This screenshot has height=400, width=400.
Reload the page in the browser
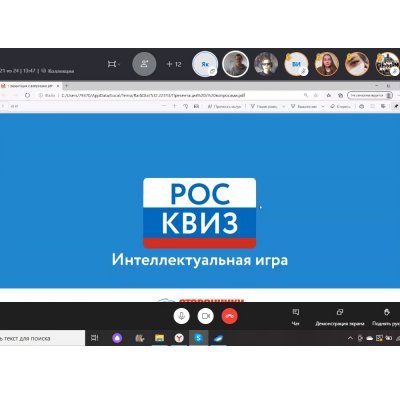[x=27, y=95]
